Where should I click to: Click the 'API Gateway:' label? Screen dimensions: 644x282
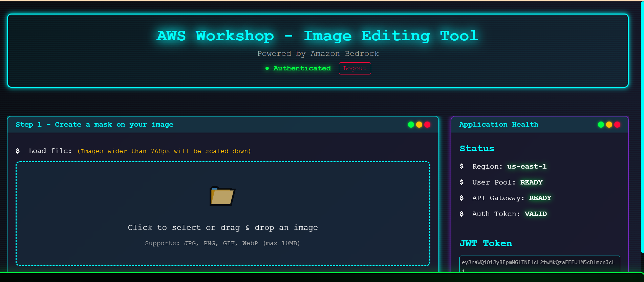pos(498,198)
